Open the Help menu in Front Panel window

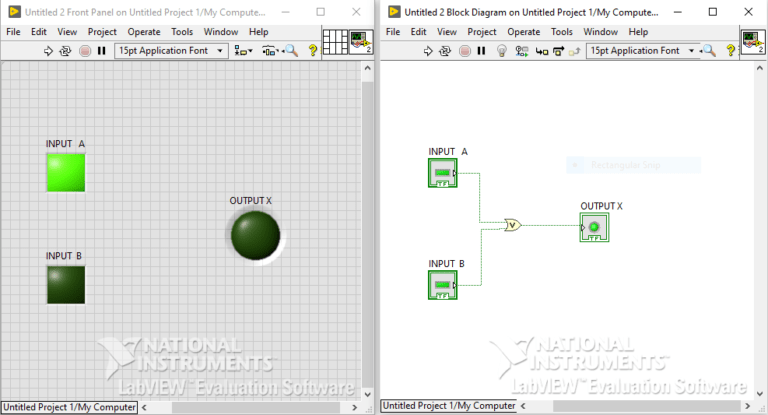click(258, 32)
